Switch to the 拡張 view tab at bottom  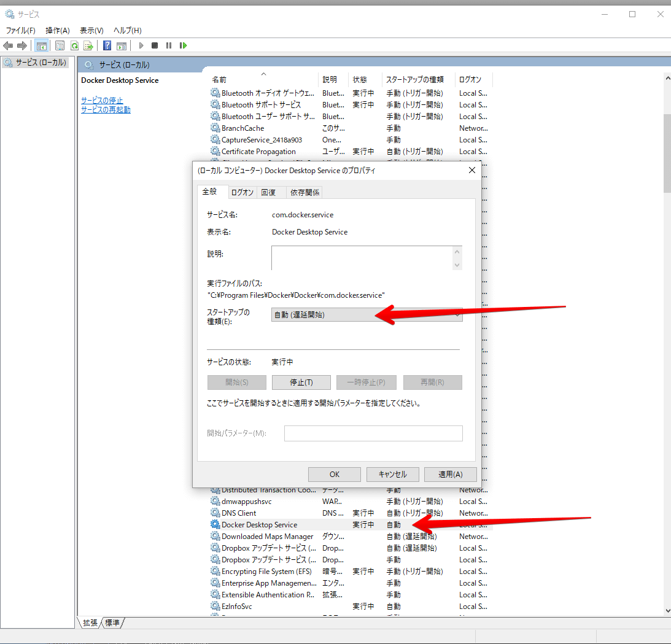click(90, 623)
